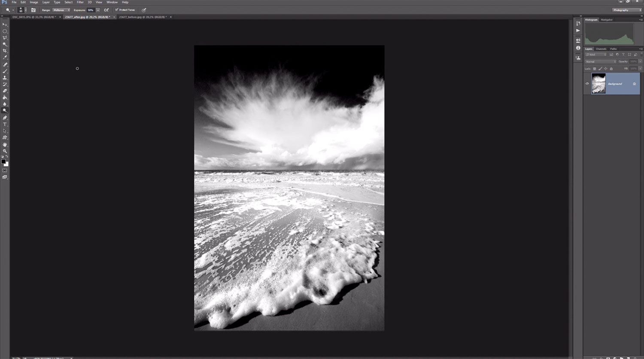Image resolution: width=644 pixels, height=359 pixels.
Task: Choose the Eyedropper tool
Action: point(5,58)
